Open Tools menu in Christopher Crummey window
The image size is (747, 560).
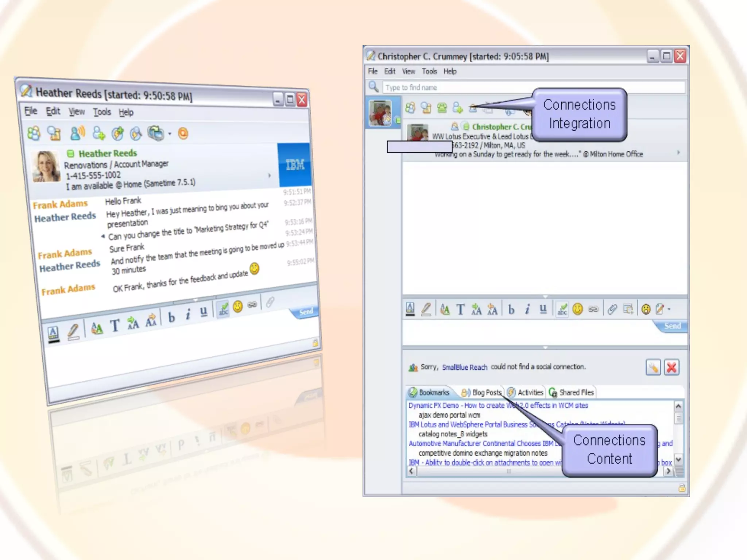click(429, 71)
